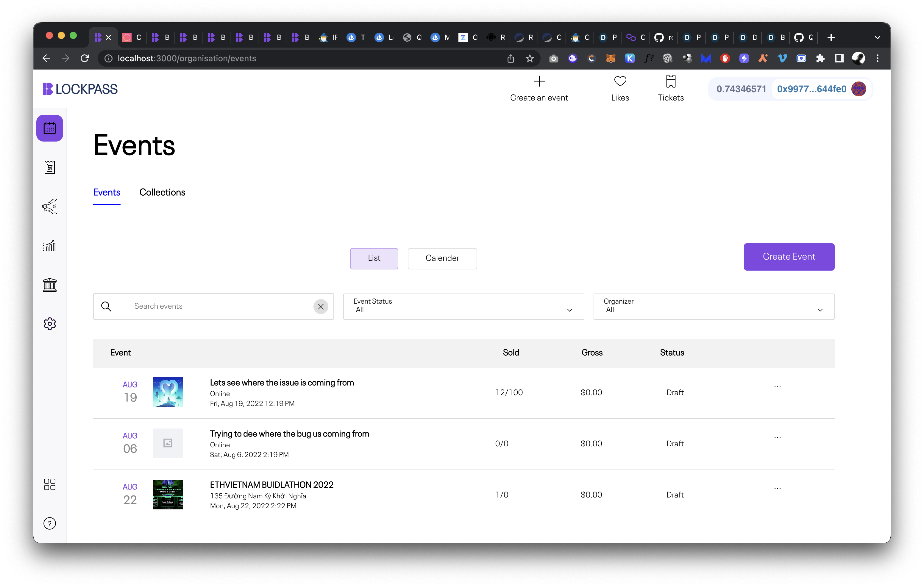The width and height of the screenshot is (924, 587).
Task: Select the Events tab
Action: (107, 192)
